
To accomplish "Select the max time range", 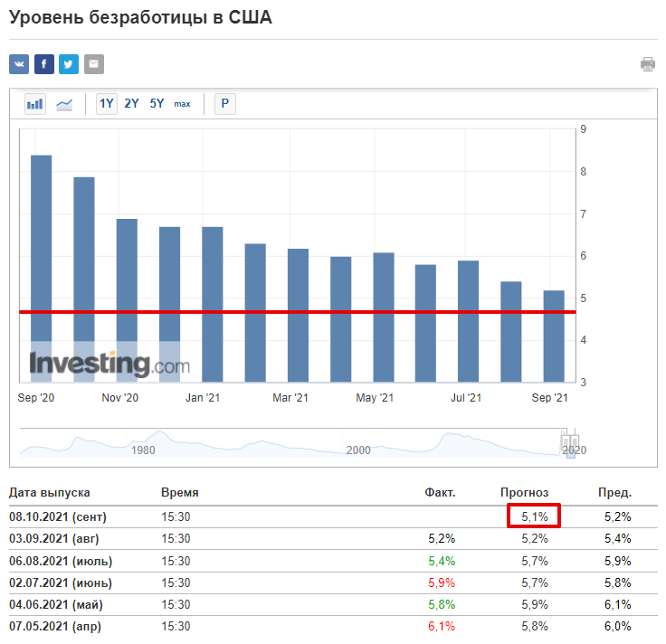I will coord(182,104).
